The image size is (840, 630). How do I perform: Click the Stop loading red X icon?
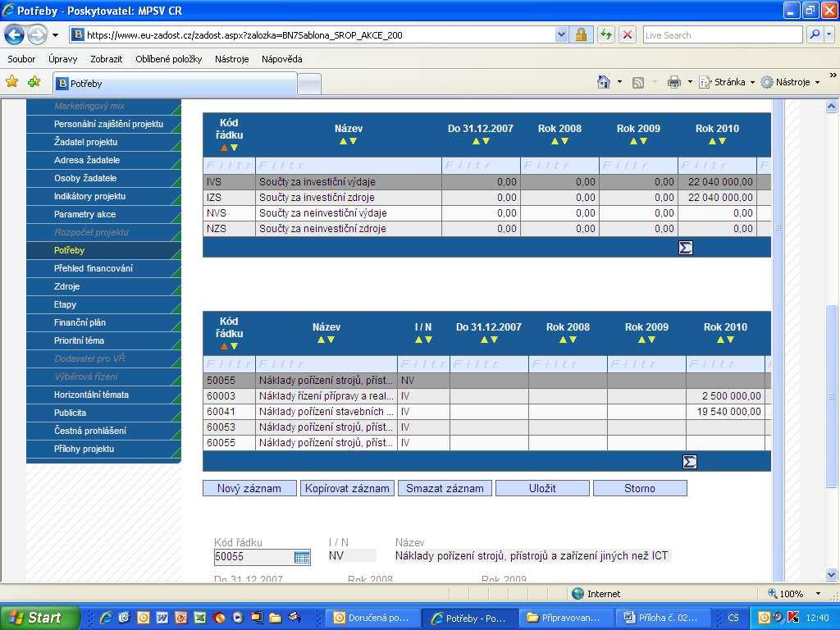(628, 35)
